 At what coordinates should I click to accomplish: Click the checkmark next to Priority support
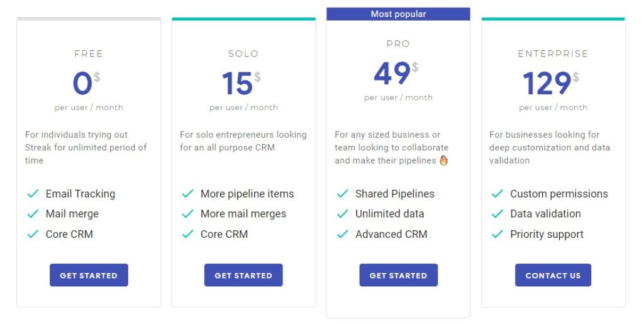coord(497,234)
